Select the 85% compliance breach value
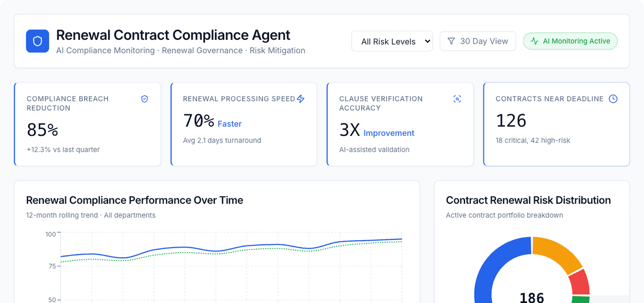This screenshot has height=303, width=644. 42,130
